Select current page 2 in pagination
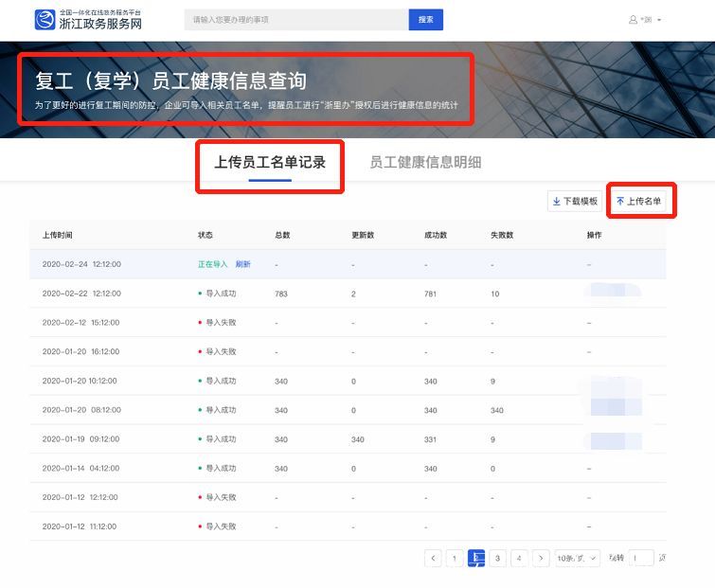Screen dimensions: 715x588 click(476, 558)
